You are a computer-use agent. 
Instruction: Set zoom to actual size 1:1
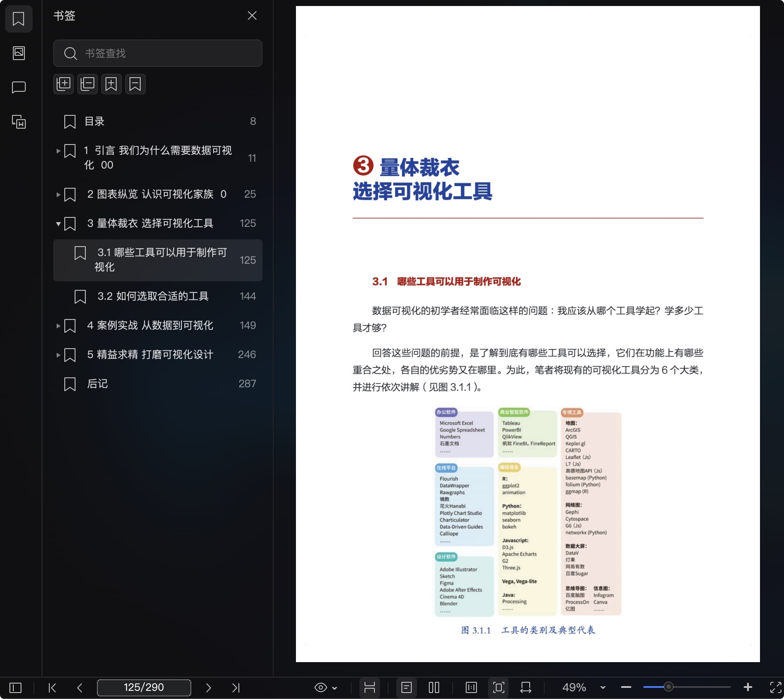click(x=471, y=688)
